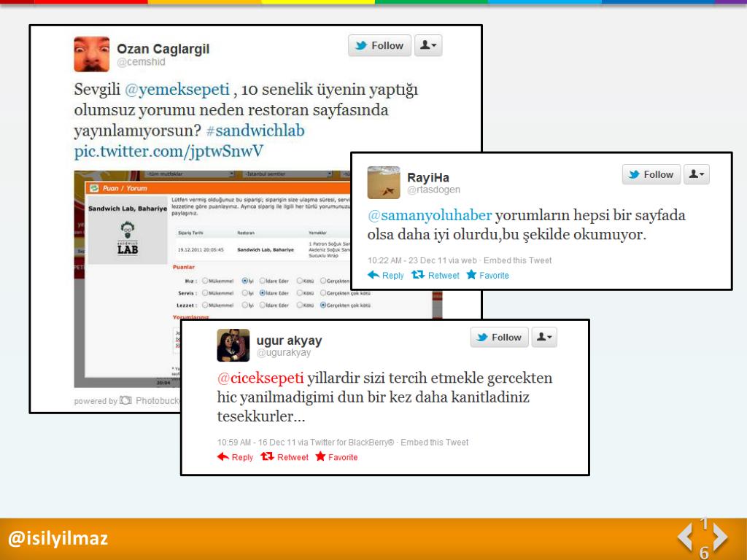Click the Favorite star on ugur akyay's tweet
Image resolution: width=747 pixels, height=560 pixels.
tap(321, 456)
